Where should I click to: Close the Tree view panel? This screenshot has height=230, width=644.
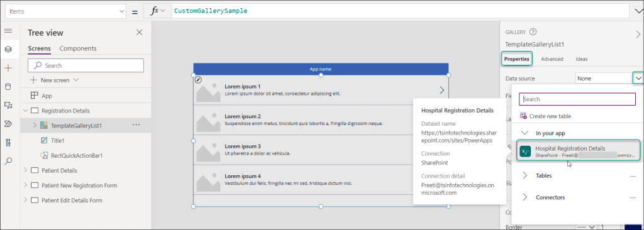pyautogui.click(x=139, y=33)
